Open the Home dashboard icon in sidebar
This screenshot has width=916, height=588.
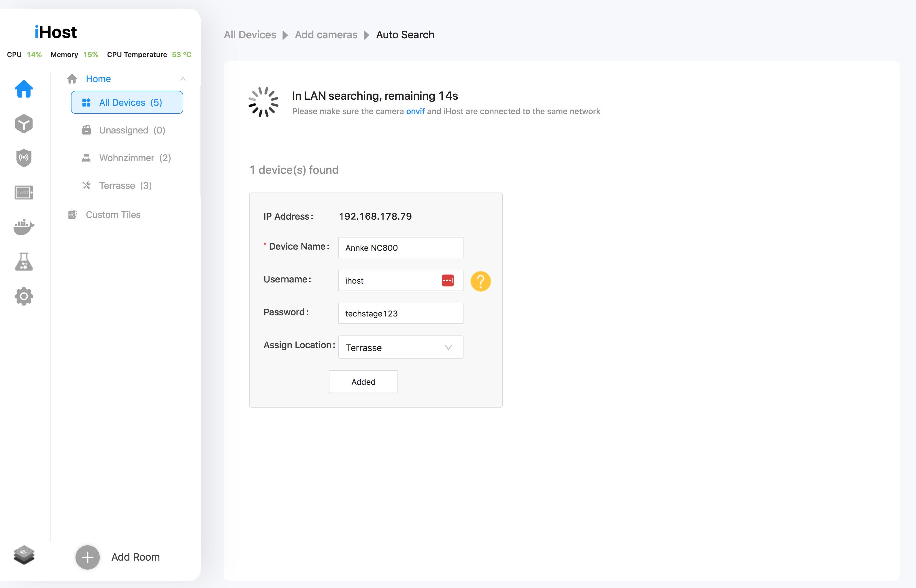[24, 89]
